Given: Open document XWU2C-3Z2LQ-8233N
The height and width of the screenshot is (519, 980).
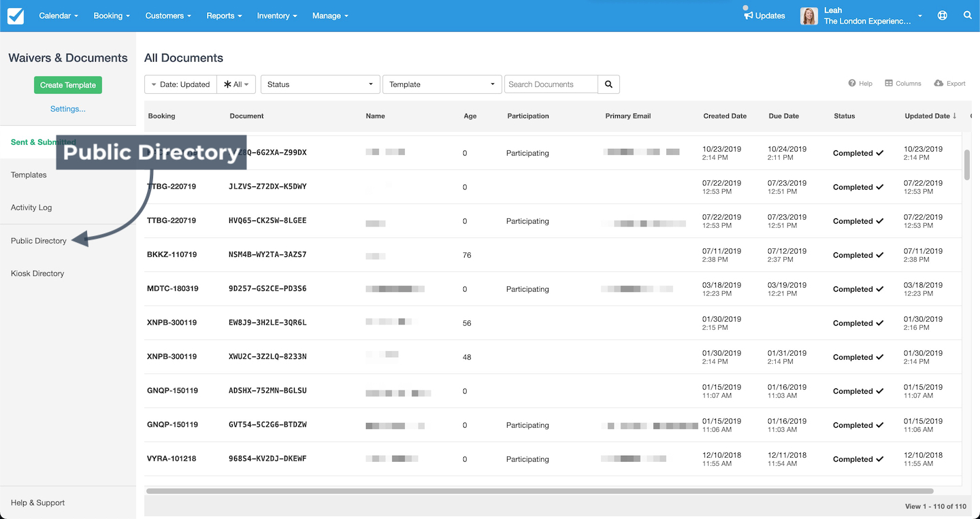Looking at the screenshot, I should (267, 356).
